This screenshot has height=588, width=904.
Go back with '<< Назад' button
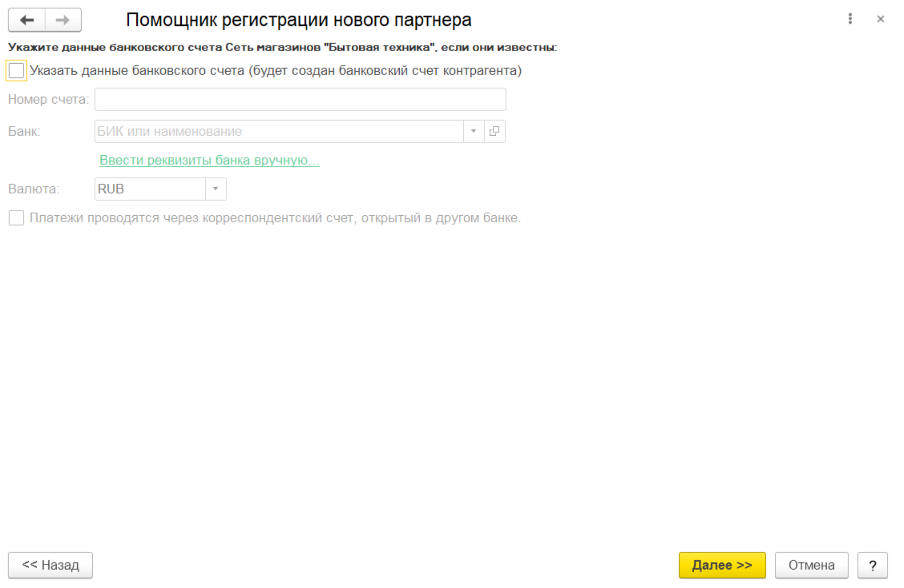(x=50, y=565)
